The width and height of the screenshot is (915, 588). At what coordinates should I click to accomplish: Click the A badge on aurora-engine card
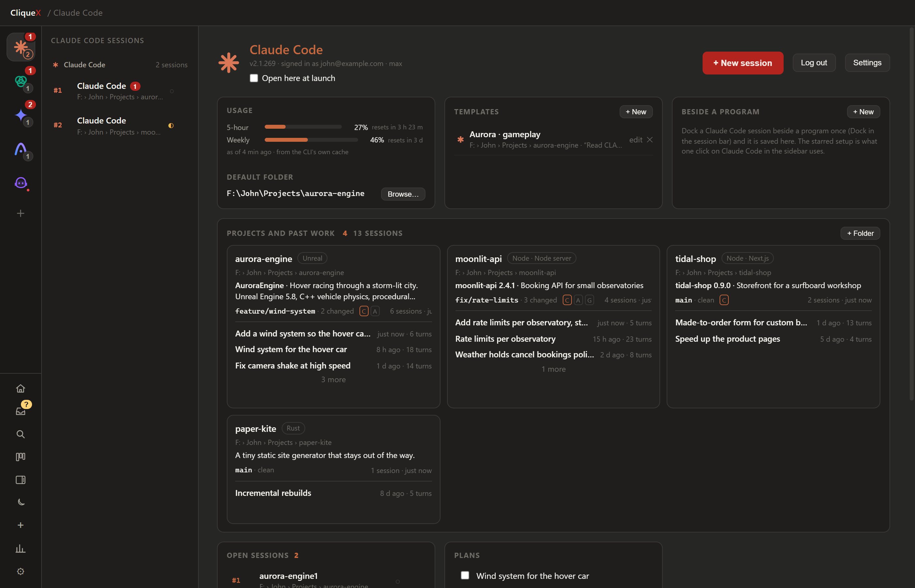(375, 311)
